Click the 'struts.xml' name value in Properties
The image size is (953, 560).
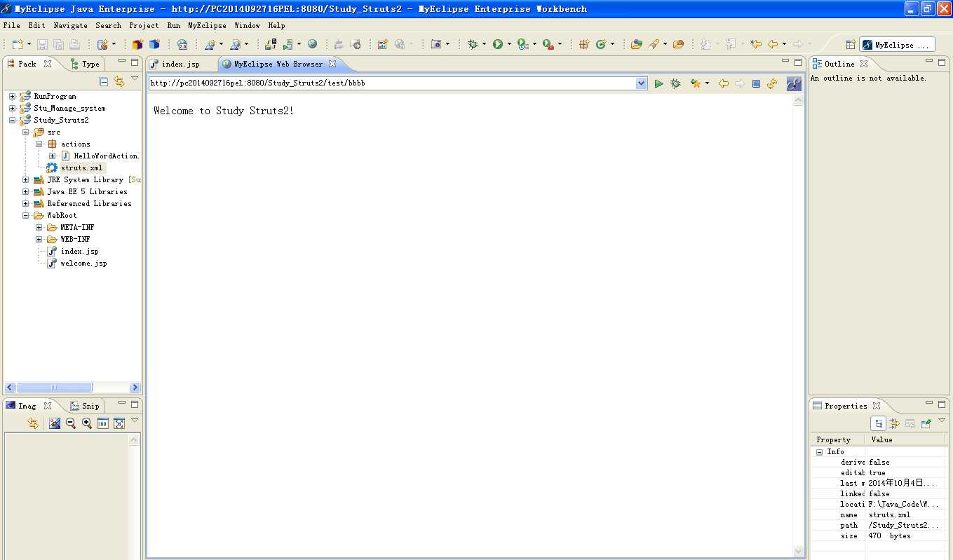889,514
